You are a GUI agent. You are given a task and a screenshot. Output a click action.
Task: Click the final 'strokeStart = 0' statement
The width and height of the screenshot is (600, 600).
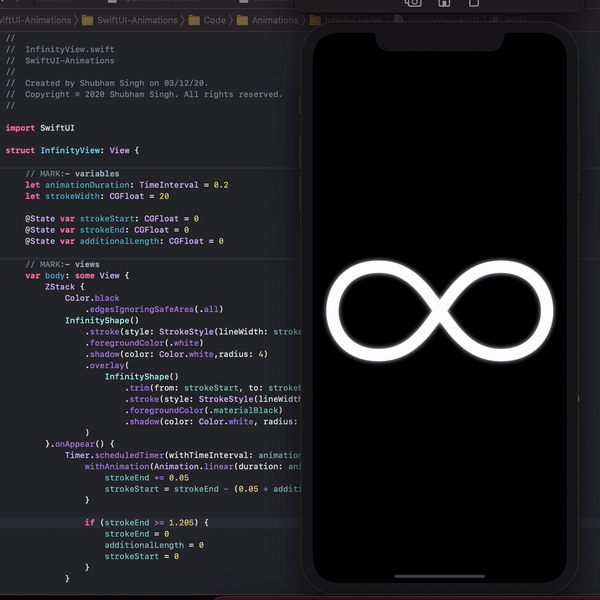coord(142,556)
